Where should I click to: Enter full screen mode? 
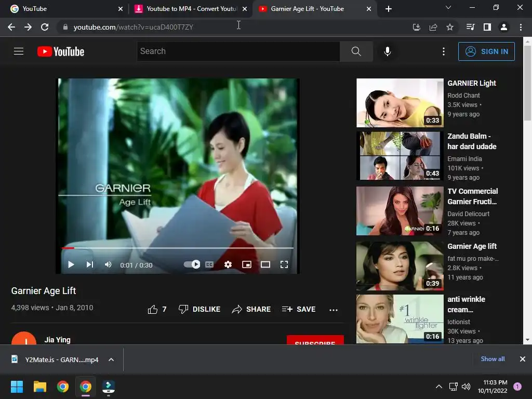[x=284, y=264]
